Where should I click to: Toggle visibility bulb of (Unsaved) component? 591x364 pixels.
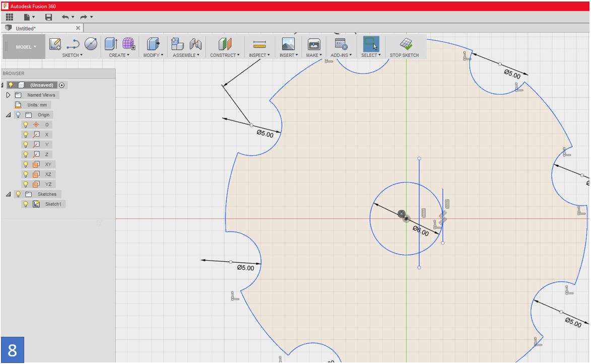[x=11, y=85]
